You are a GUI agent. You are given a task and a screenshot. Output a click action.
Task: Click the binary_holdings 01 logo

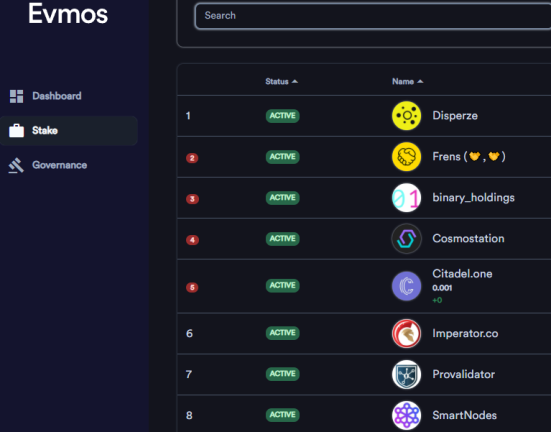pyautogui.click(x=406, y=198)
